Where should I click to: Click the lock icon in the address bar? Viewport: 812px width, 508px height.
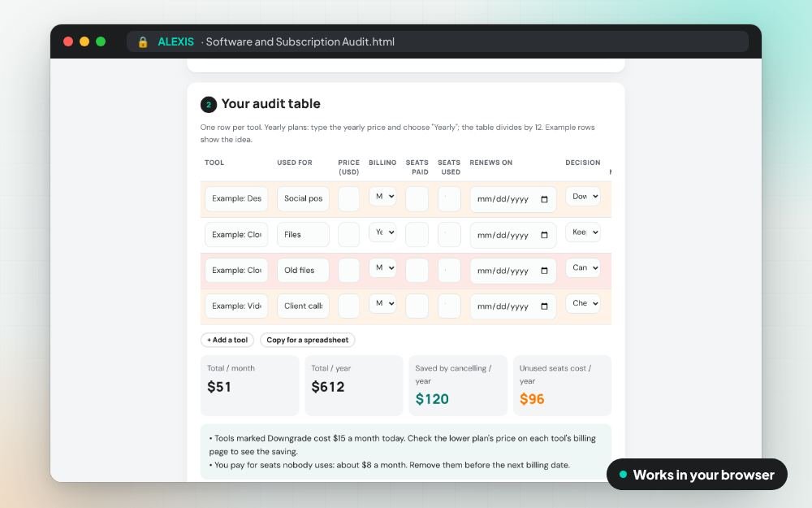[143, 42]
